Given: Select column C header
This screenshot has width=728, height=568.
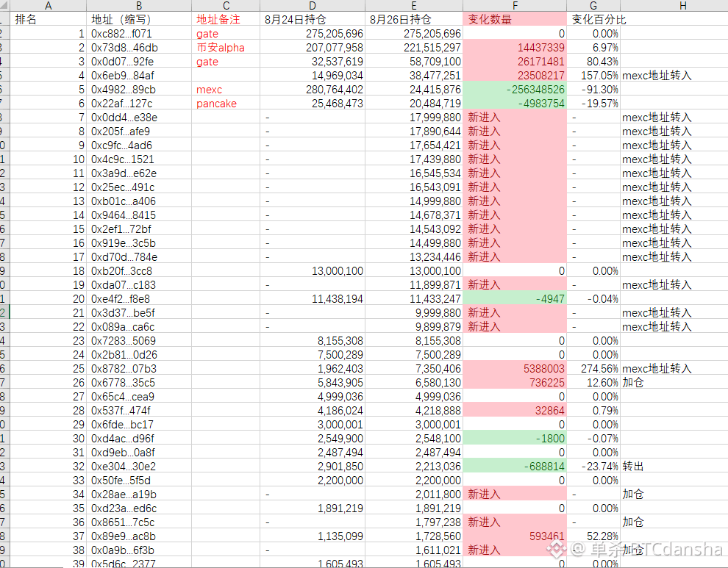Looking at the screenshot, I should tap(226, 6).
